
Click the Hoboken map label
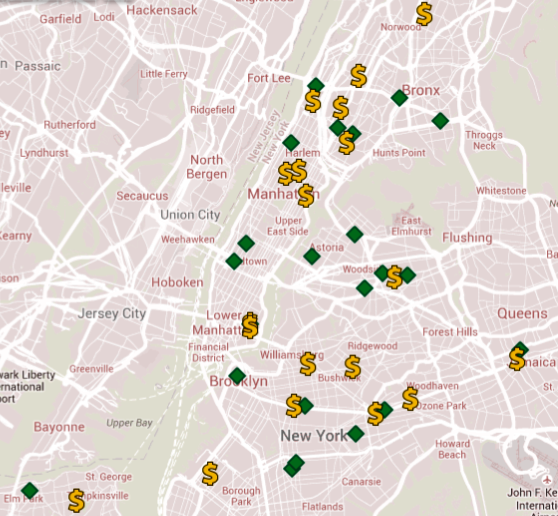pos(177,283)
